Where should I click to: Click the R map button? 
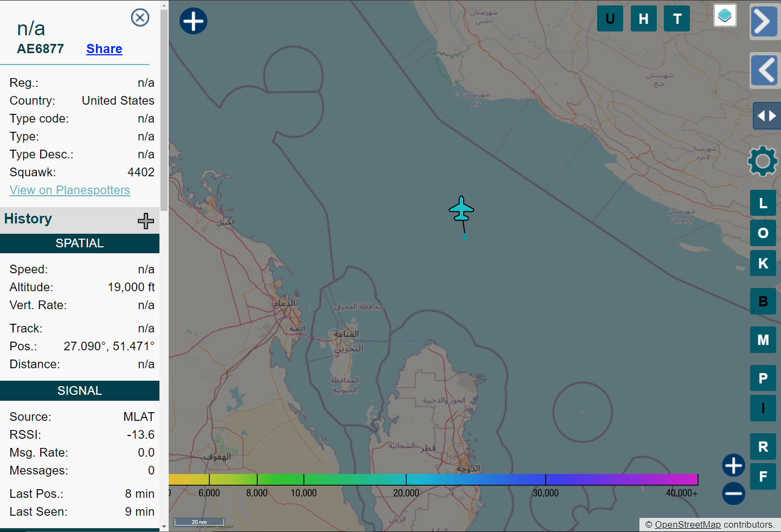pos(763,447)
